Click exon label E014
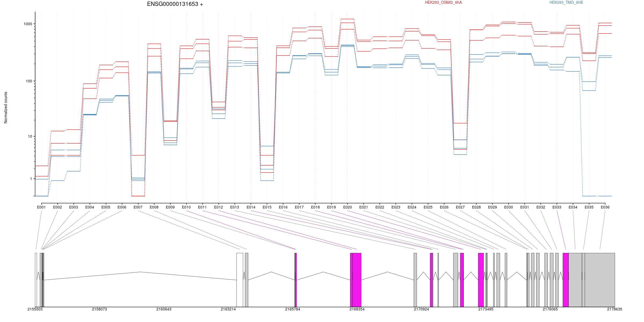The width and height of the screenshot is (644, 322). click(251, 207)
